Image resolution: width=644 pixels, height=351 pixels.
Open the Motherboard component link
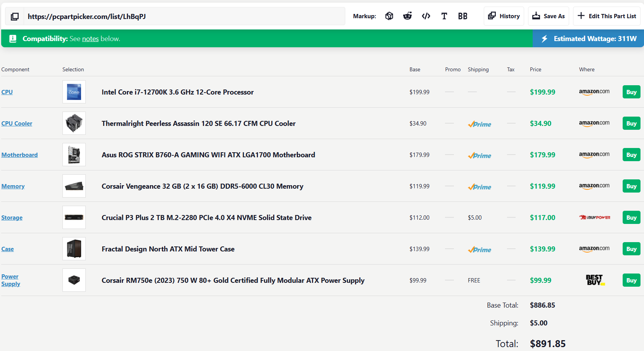[x=19, y=155]
